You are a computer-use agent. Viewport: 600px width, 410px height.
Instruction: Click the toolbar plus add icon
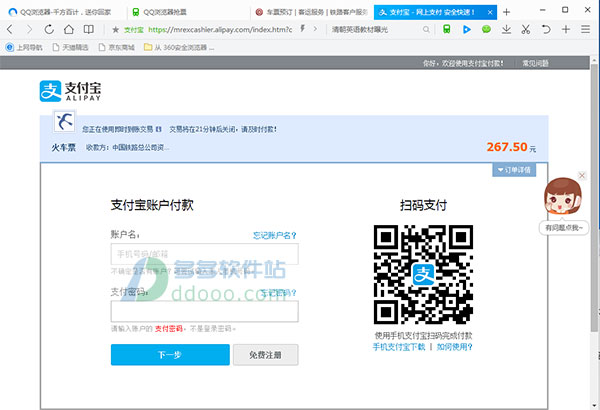(566, 29)
